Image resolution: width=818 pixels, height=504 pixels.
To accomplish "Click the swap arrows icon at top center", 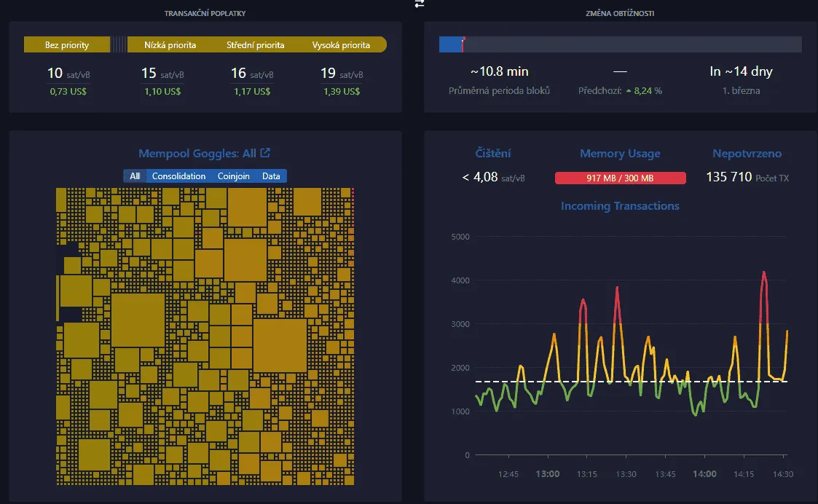I will 419,4.
